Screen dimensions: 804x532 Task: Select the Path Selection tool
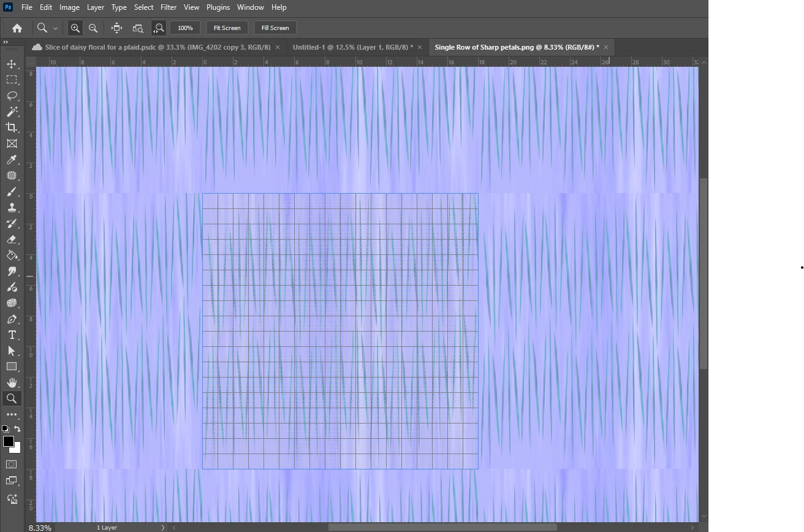12,351
